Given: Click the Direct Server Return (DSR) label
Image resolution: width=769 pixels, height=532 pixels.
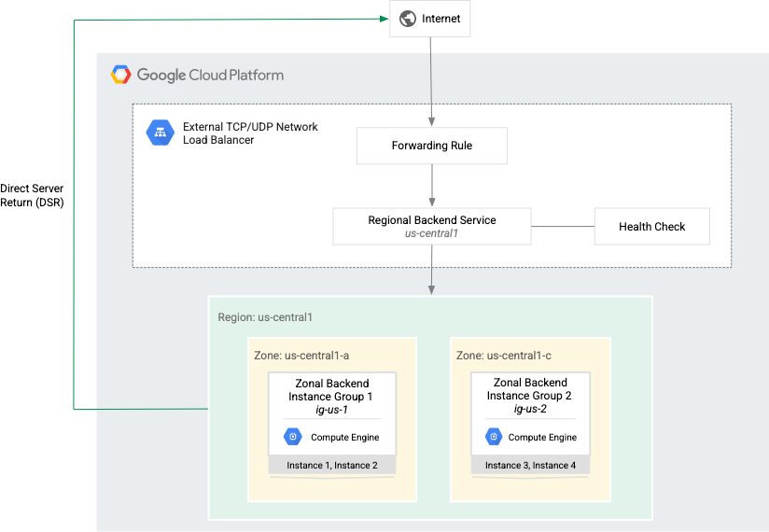Looking at the screenshot, I should [x=34, y=195].
